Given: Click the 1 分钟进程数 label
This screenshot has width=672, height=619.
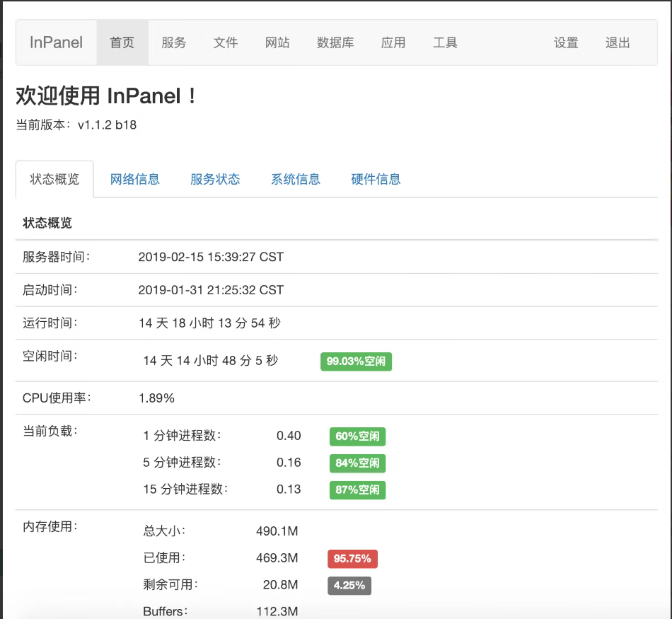Looking at the screenshot, I should pyautogui.click(x=182, y=436).
